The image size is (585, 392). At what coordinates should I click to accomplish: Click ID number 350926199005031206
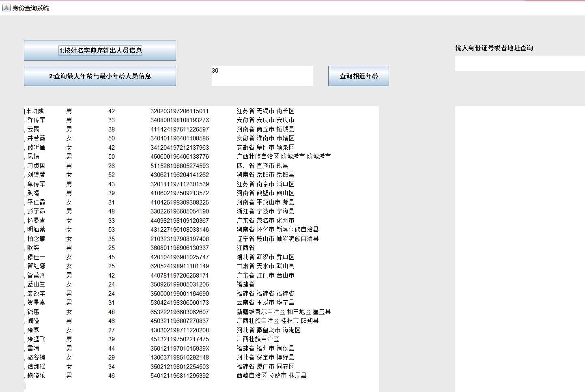[x=180, y=284]
